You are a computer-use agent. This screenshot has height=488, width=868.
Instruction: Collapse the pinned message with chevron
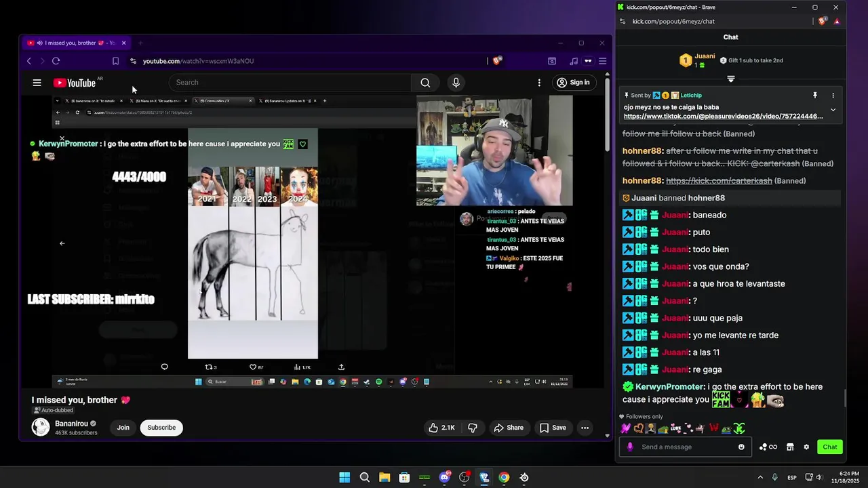click(833, 110)
